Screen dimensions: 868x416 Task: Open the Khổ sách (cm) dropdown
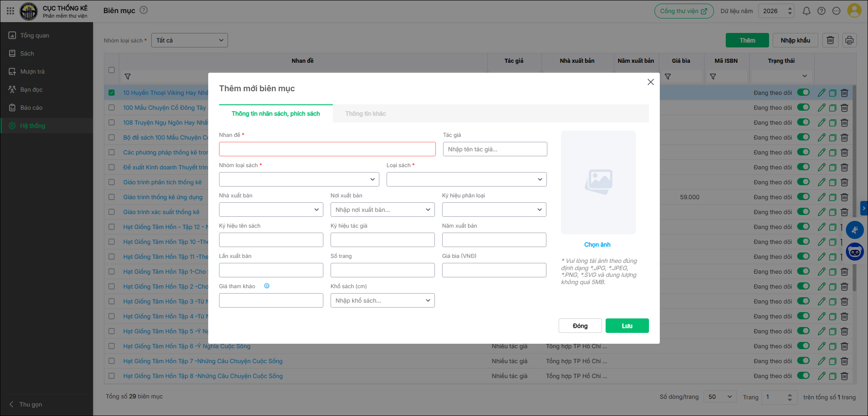coord(382,300)
